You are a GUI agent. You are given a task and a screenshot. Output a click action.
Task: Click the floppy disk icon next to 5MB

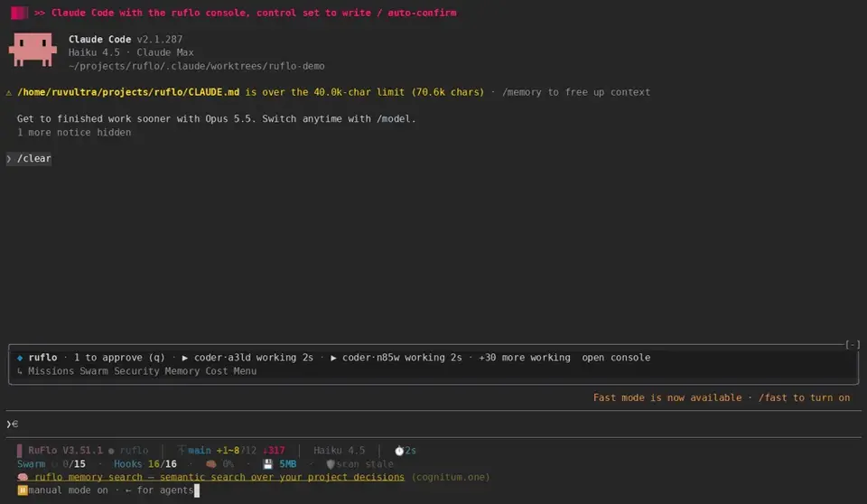point(267,464)
